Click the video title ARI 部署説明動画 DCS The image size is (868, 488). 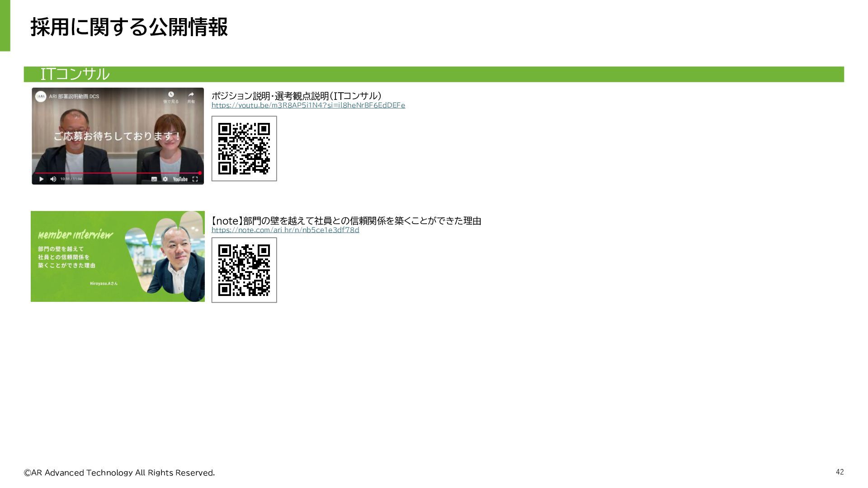pyautogui.click(x=74, y=96)
